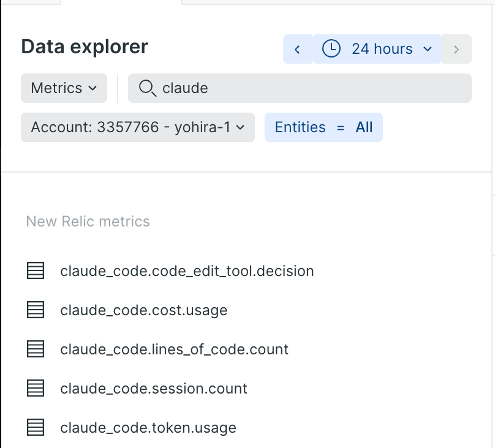Click the clock icon in time picker

point(331,49)
